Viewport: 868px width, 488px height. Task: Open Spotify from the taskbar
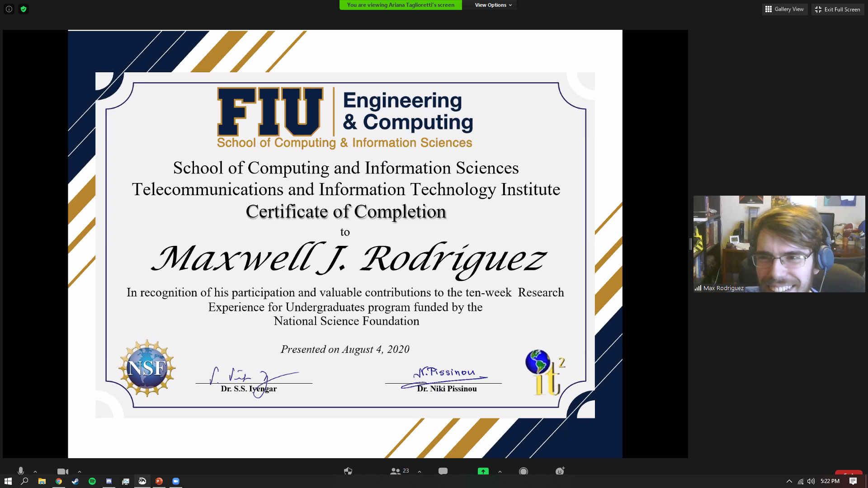click(92, 481)
